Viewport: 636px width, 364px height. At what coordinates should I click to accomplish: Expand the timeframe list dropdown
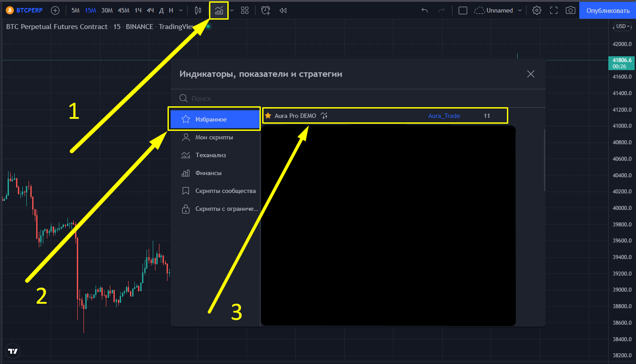180,10
